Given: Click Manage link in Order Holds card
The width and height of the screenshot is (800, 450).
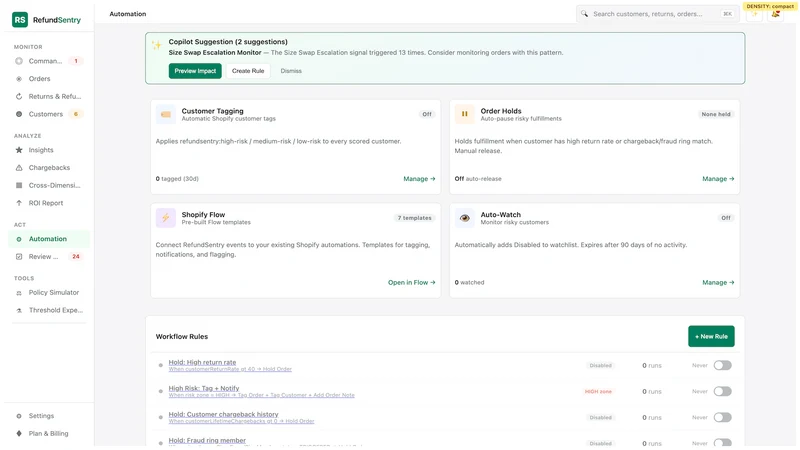Looking at the screenshot, I should click(x=718, y=179).
